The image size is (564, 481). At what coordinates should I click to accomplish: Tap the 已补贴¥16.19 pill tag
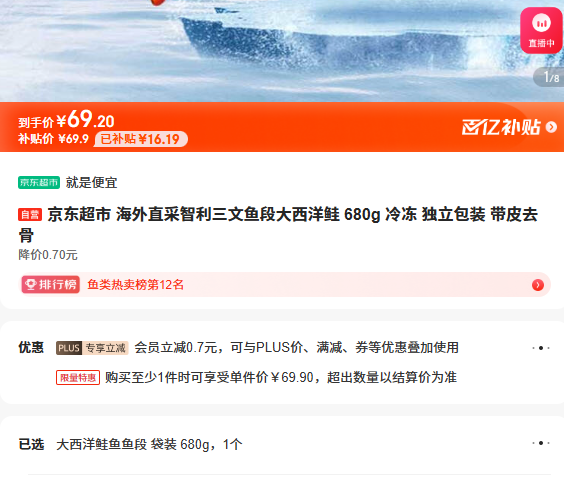141,139
